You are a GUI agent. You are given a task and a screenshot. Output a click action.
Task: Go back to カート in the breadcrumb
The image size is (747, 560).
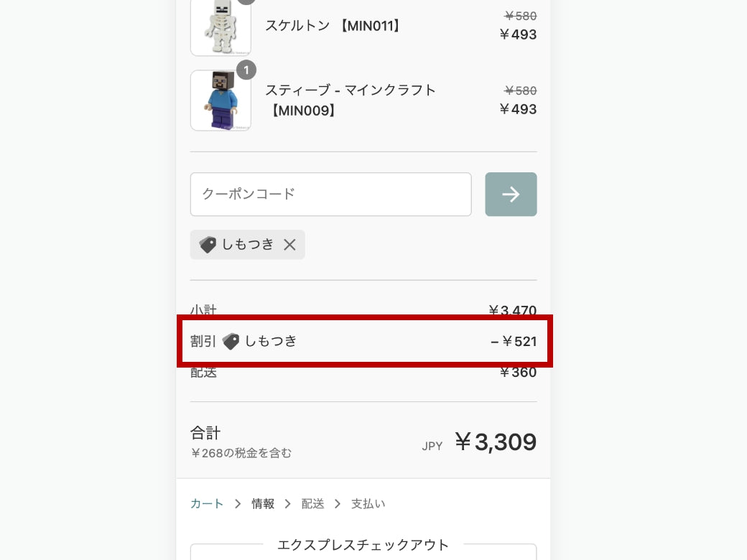[x=207, y=504]
